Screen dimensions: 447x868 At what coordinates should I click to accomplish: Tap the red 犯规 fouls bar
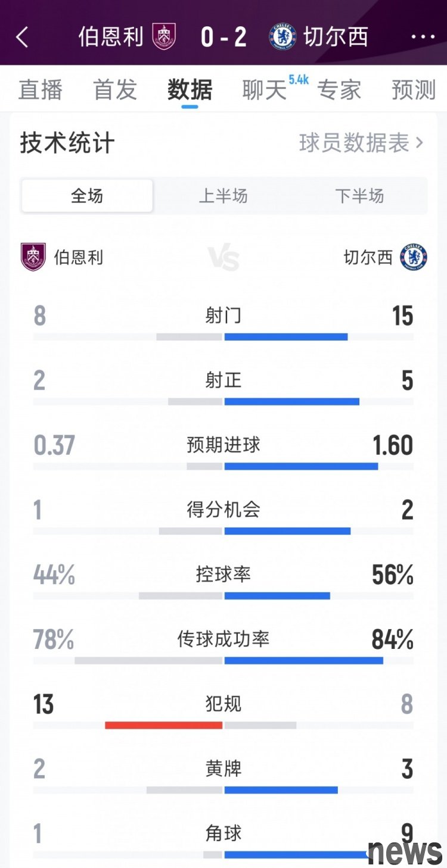tap(163, 725)
